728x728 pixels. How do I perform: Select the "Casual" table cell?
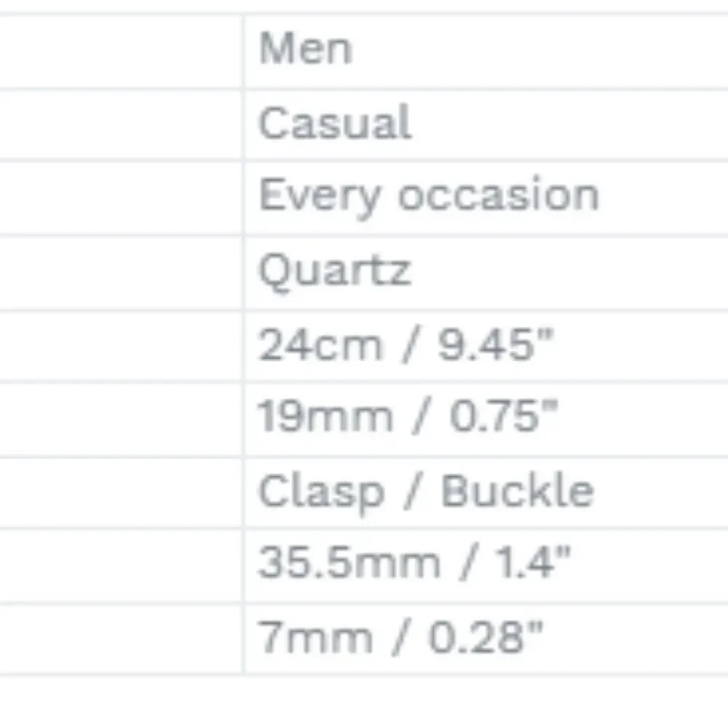[x=486, y=124]
